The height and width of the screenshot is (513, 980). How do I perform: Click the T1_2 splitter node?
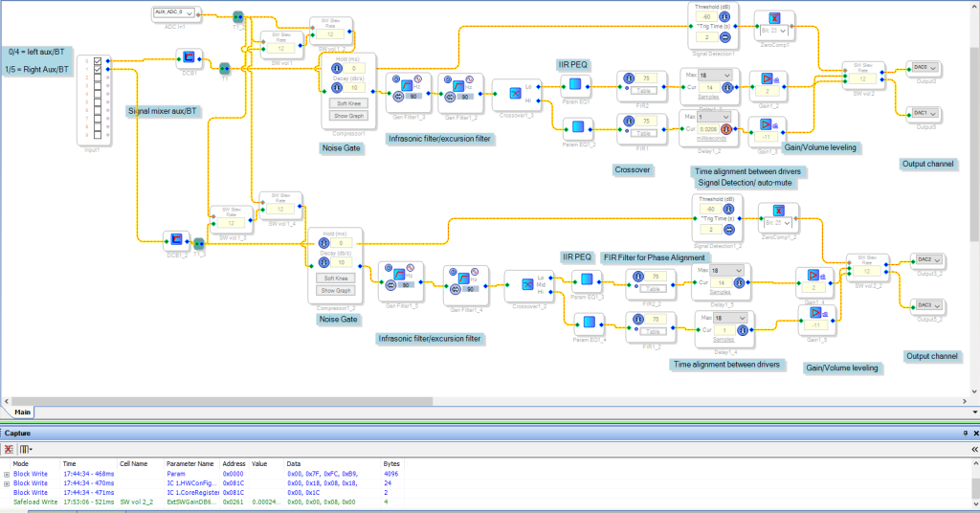tap(238, 16)
